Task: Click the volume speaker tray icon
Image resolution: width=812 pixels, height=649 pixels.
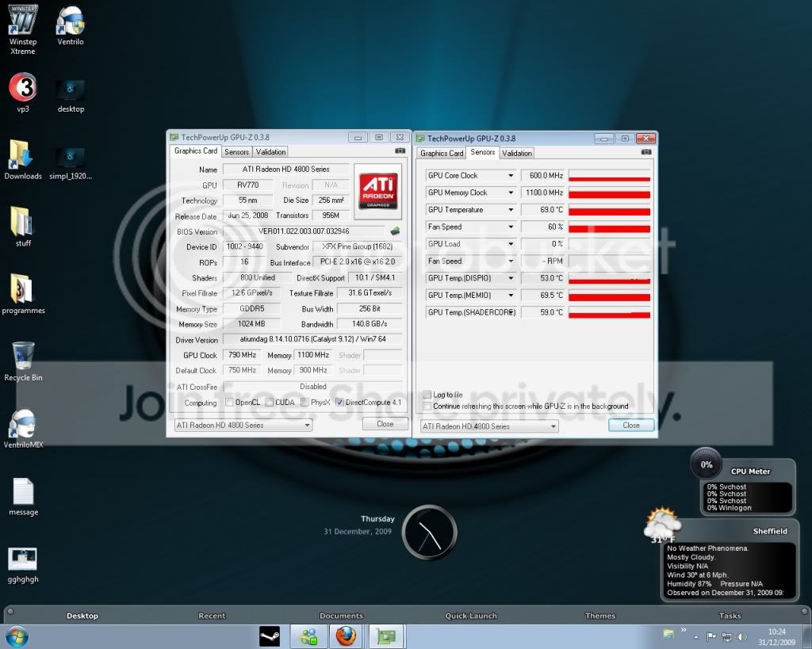Action: [x=742, y=636]
